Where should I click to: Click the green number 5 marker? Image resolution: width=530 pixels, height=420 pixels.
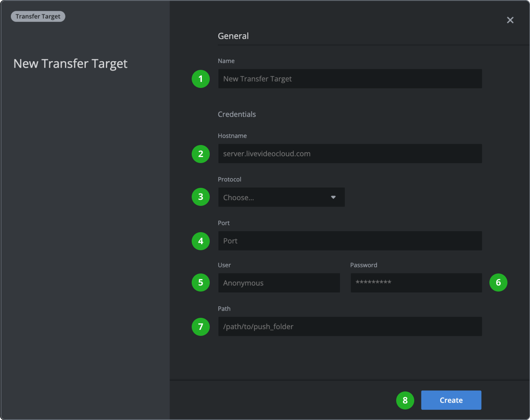click(x=201, y=283)
